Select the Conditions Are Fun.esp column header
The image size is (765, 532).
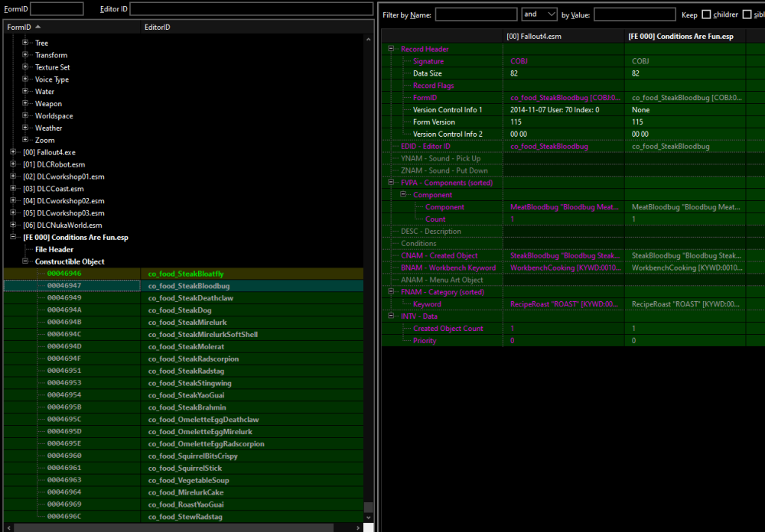[685, 36]
